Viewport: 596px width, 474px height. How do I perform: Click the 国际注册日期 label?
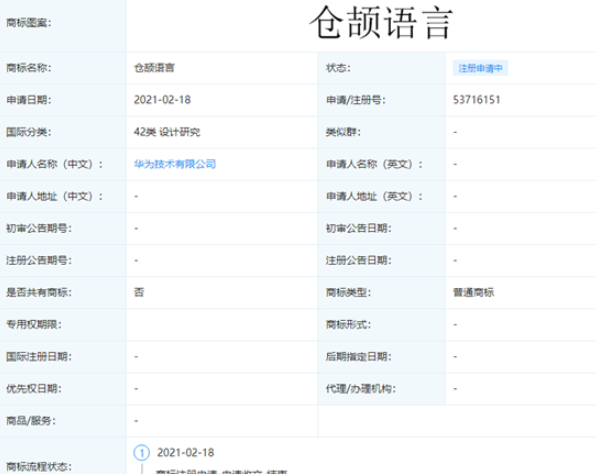point(39,357)
